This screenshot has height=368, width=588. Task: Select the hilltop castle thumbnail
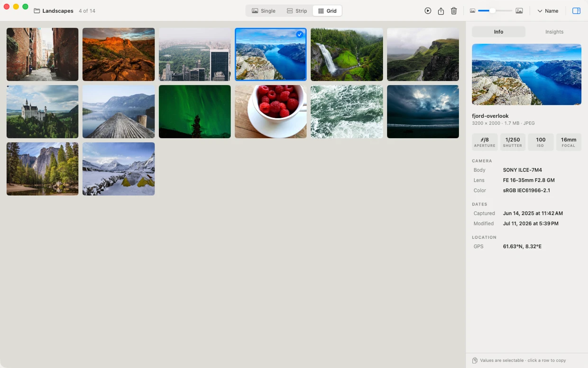43,112
